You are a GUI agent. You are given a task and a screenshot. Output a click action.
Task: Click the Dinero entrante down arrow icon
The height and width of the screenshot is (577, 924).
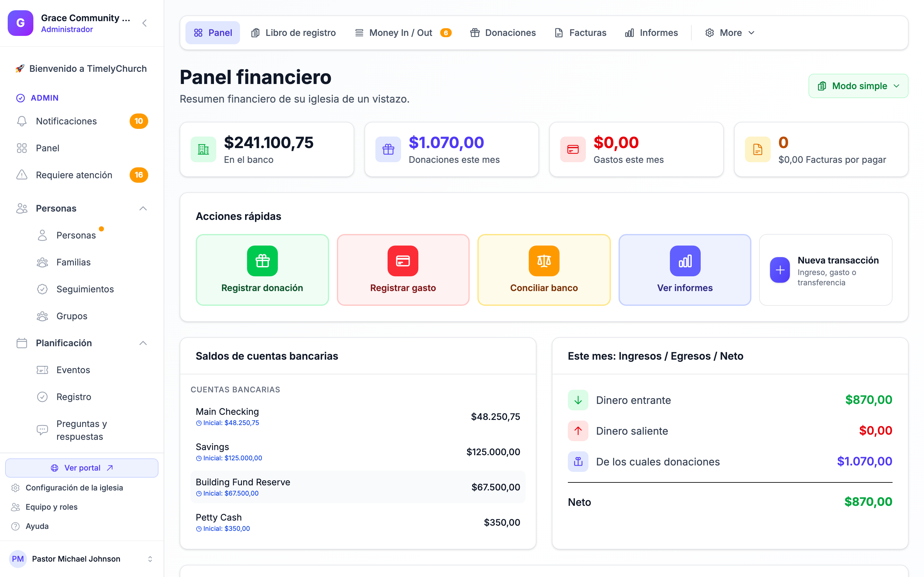pyautogui.click(x=578, y=400)
